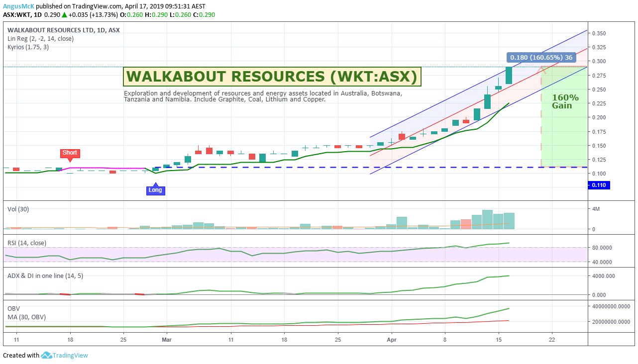Click the WALKABOUT RESOURCES LTD, 1D, ASX legend
The image size is (638, 364).
coord(63,30)
